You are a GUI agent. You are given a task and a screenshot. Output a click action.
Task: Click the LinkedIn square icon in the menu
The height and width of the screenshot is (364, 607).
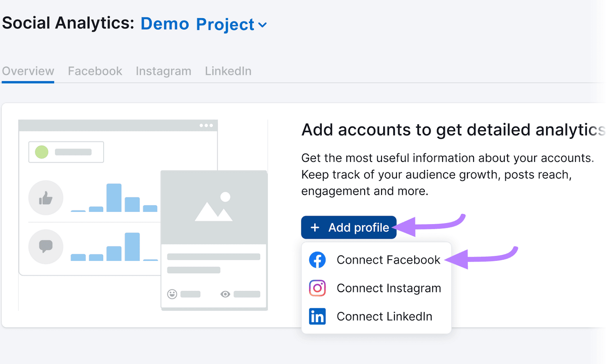tap(317, 316)
